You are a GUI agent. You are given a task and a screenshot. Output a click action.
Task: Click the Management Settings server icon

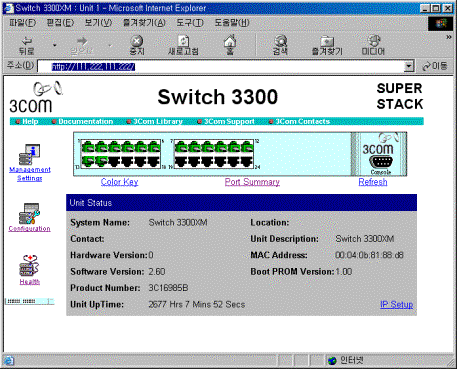click(29, 154)
